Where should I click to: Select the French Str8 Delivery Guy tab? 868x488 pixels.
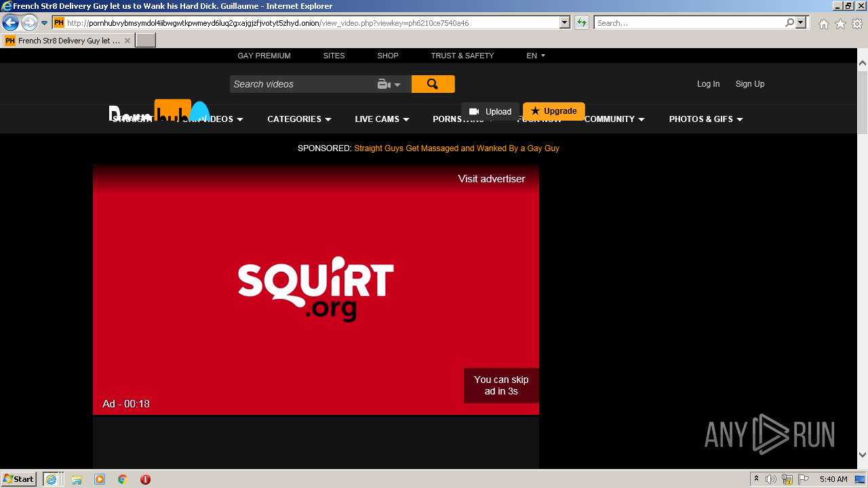pyautogui.click(x=68, y=41)
